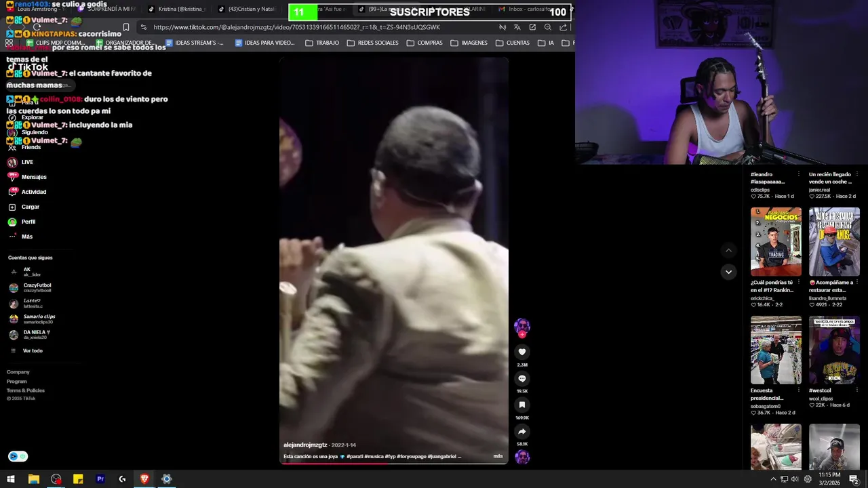
Task: Expand the caption with 'más'
Action: (498, 456)
